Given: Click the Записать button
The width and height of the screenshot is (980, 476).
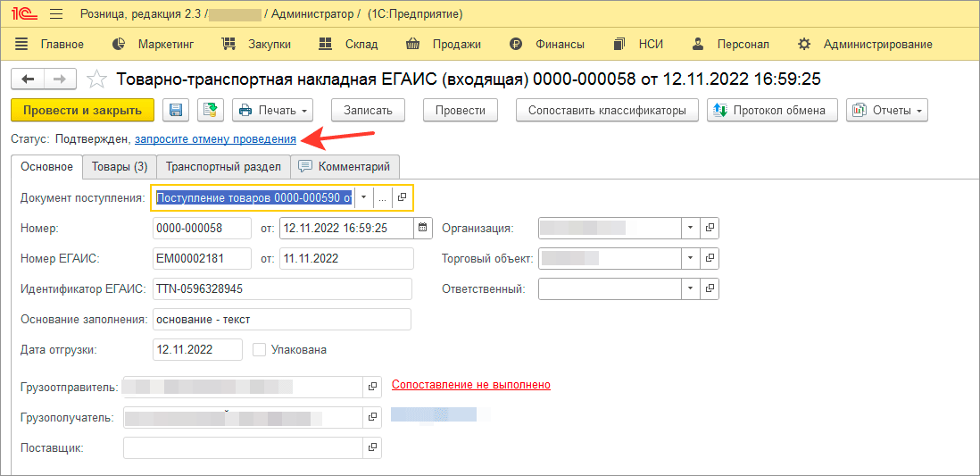Looking at the screenshot, I should click(368, 110).
